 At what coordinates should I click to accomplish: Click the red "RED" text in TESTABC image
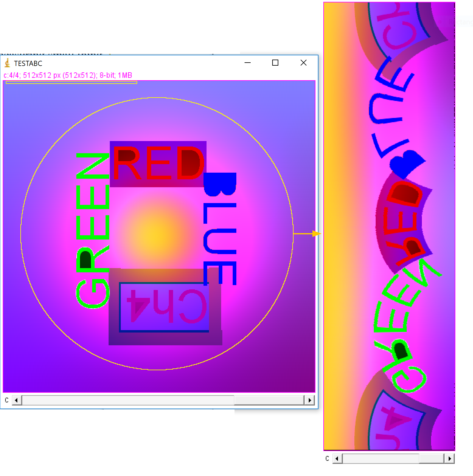point(158,163)
